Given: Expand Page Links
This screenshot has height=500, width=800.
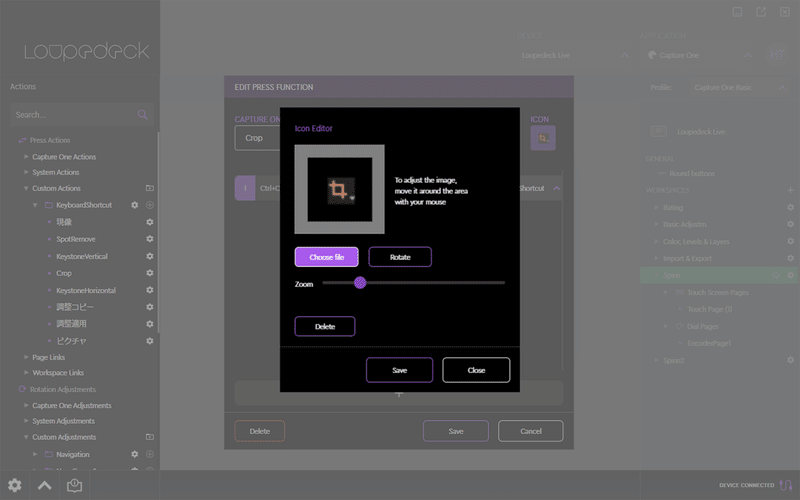Looking at the screenshot, I should 26,357.
